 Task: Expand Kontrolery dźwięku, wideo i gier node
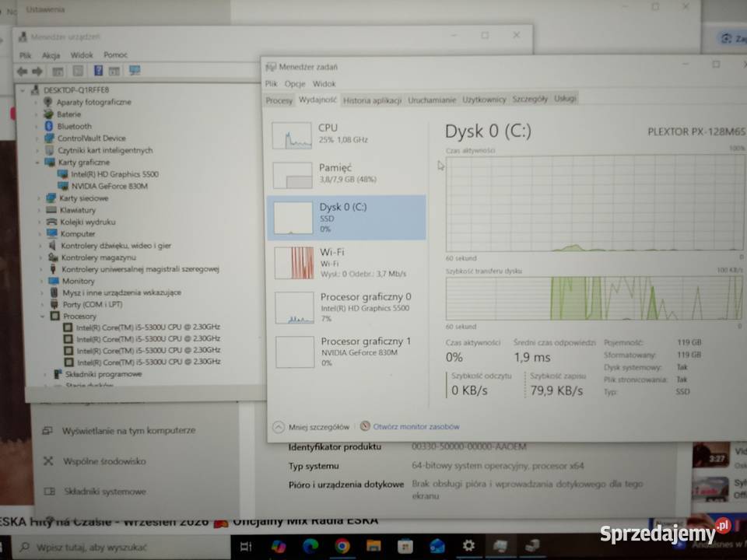click(40, 246)
